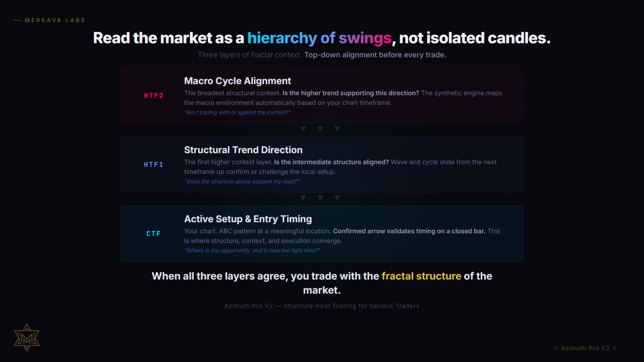The height and width of the screenshot is (362, 644).
Task: Click the rightmost down arrow beneath the HTF1 card
Action: 337,198
